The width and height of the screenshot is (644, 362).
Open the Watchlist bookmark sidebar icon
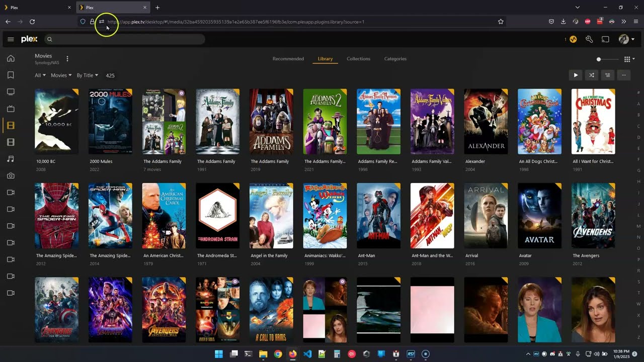pyautogui.click(x=11, y=75)
